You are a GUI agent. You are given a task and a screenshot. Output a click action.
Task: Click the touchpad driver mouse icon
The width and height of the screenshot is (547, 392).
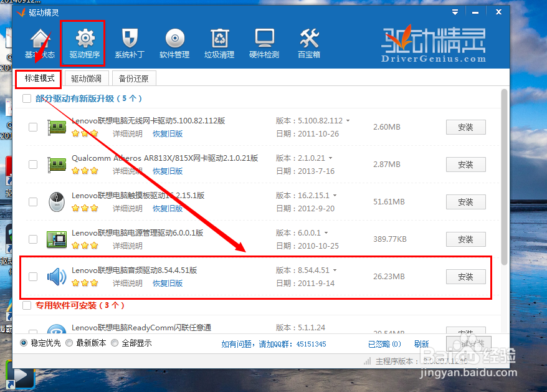pyautogui.click(x=57, y=202)
